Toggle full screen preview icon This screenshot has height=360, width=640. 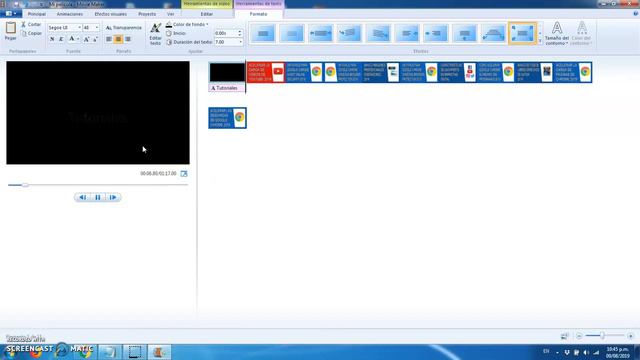(x=184, y=174)
